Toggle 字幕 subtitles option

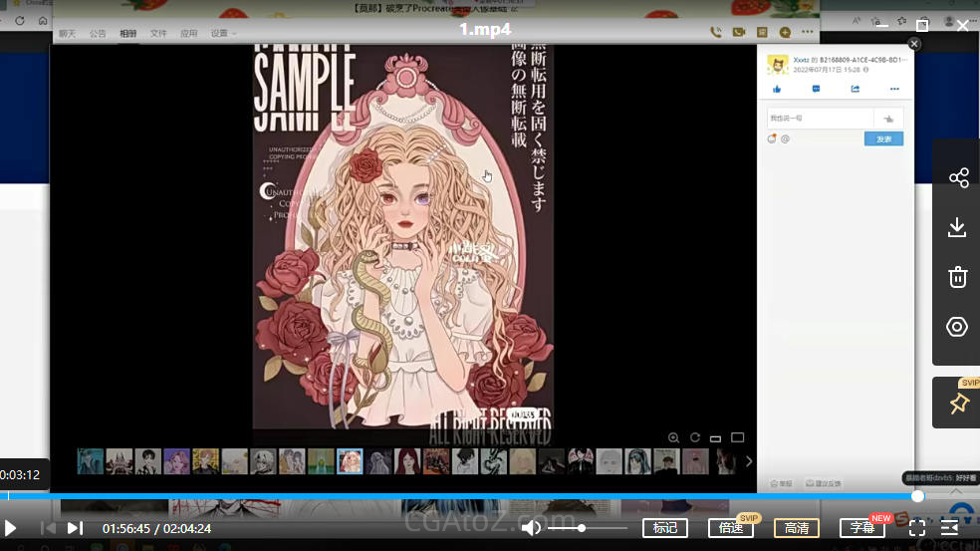pyautogui.click(x=862, y=528)
